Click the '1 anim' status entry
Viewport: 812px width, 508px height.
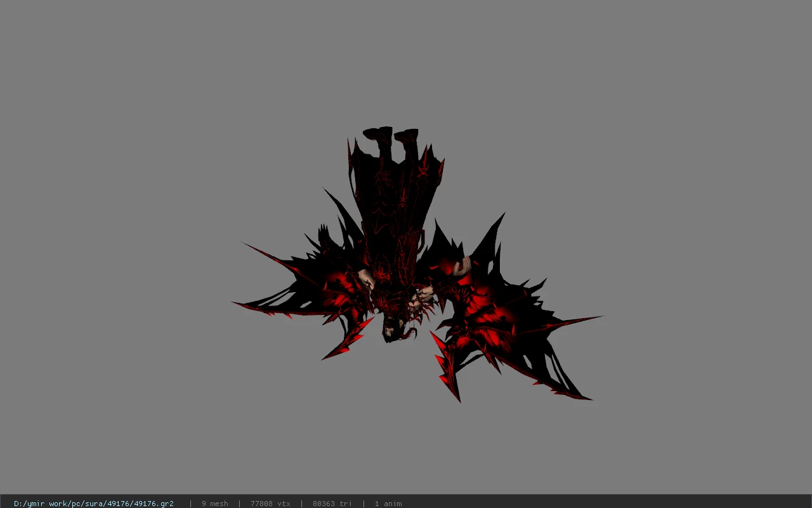pos(388,504)
